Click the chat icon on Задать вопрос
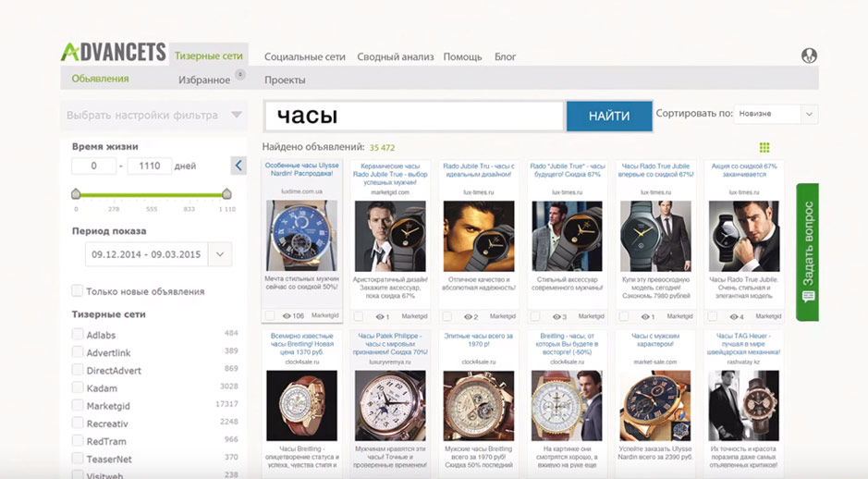 (808, 297)
